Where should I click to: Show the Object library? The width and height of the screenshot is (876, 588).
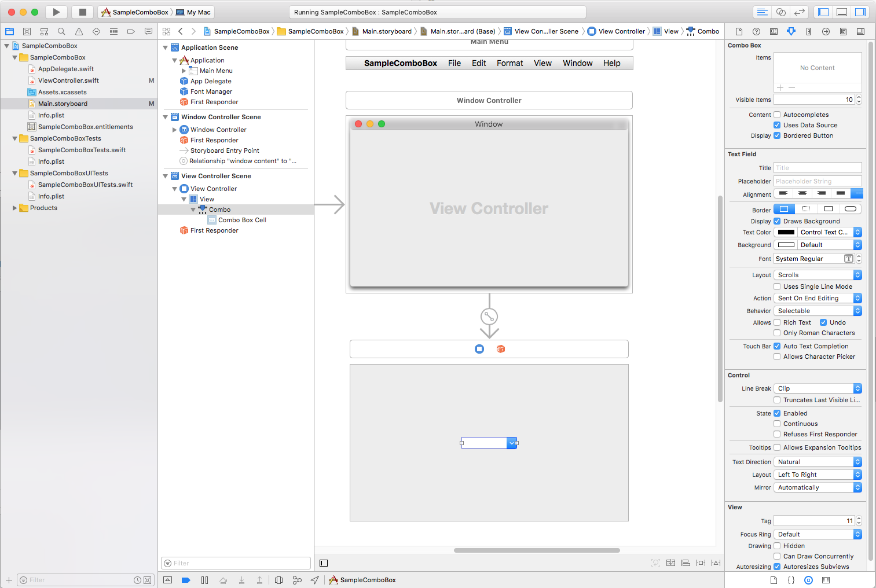pyautogui.click(x=808, y=580)
